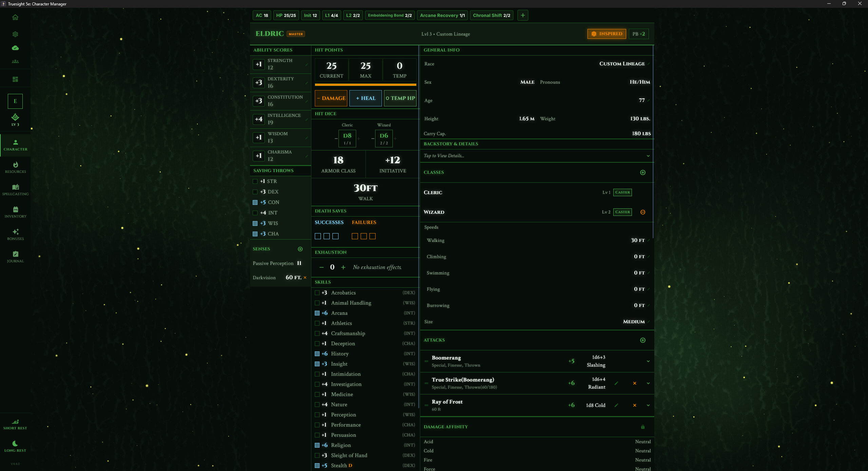Open settings gear in left sidebar

15,34
